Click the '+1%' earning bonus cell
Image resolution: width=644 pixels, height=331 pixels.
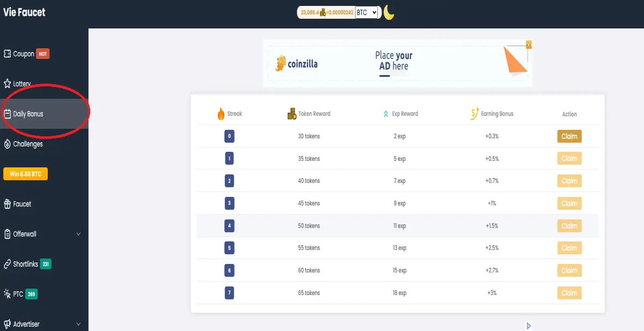[492, 203]
